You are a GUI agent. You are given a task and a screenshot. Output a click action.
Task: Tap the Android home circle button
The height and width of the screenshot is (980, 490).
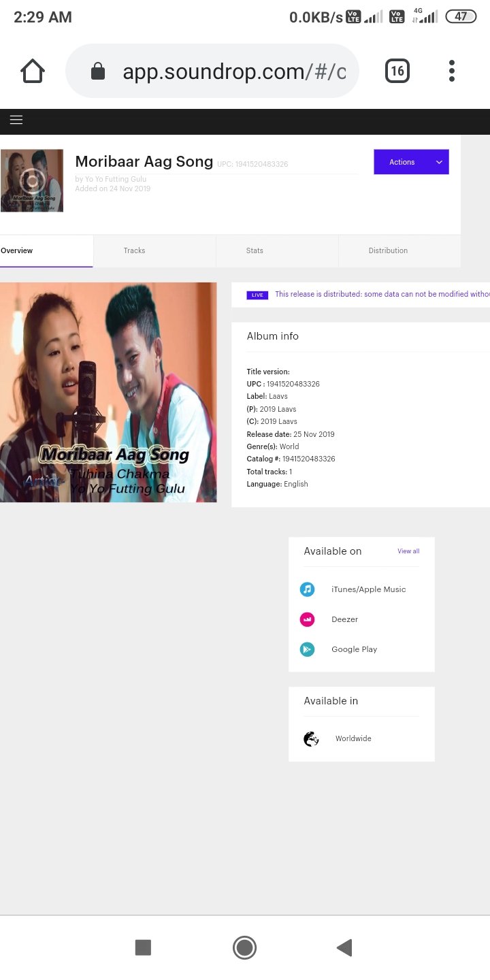[x=244, y=947]
